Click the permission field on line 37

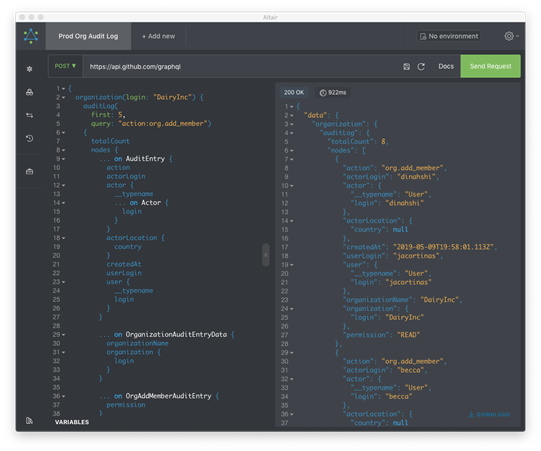click(126, 405)
